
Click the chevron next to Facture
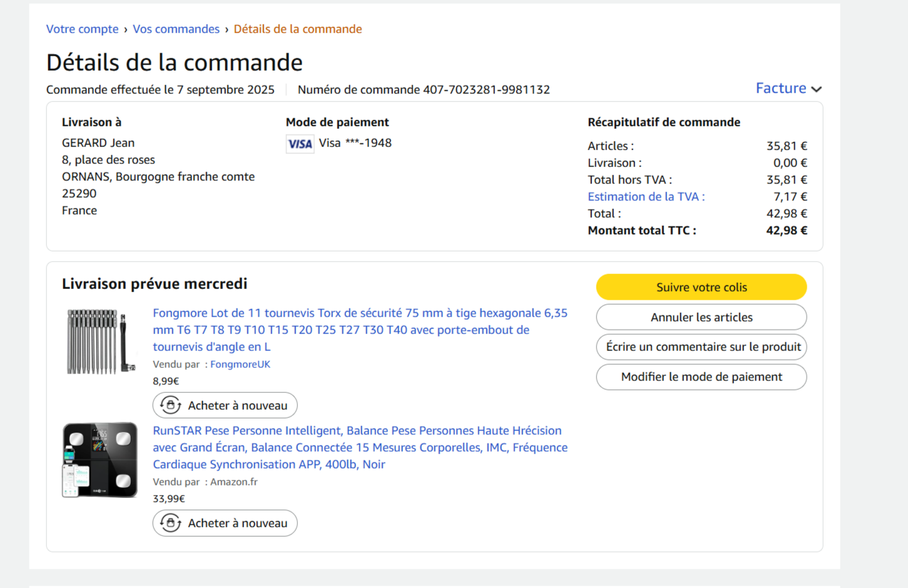pyautogui.click(x=816, y=89)
